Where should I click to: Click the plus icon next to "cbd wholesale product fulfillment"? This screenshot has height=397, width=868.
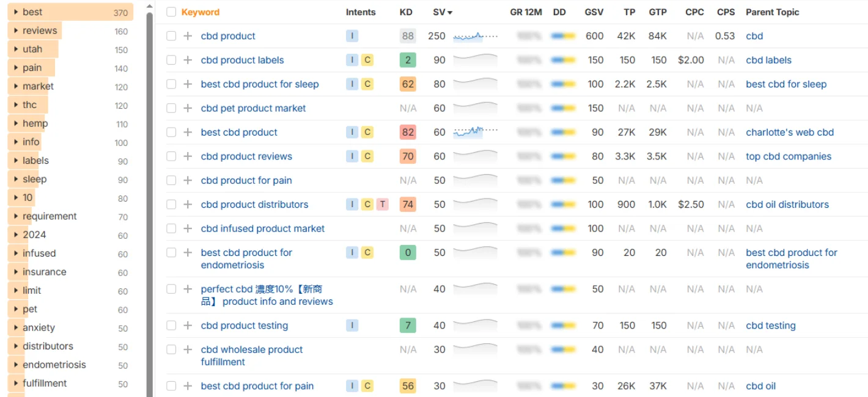tap(188, 349)
